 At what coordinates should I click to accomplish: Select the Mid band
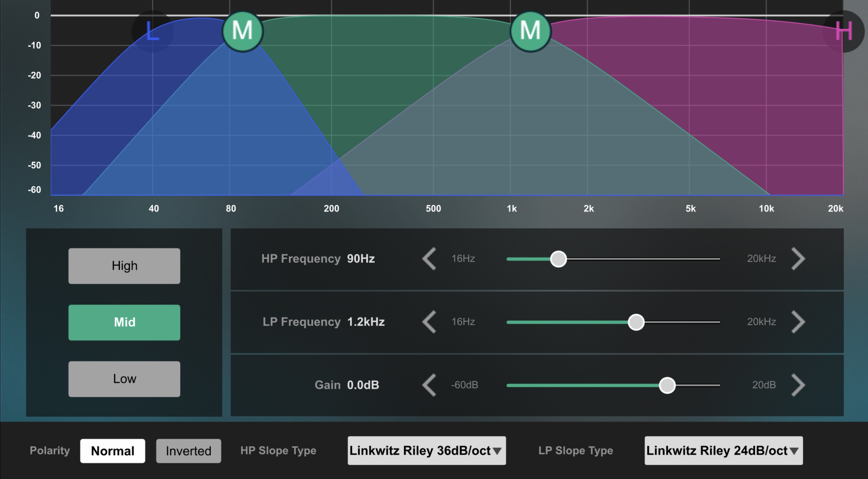click(x=124, y=322)
